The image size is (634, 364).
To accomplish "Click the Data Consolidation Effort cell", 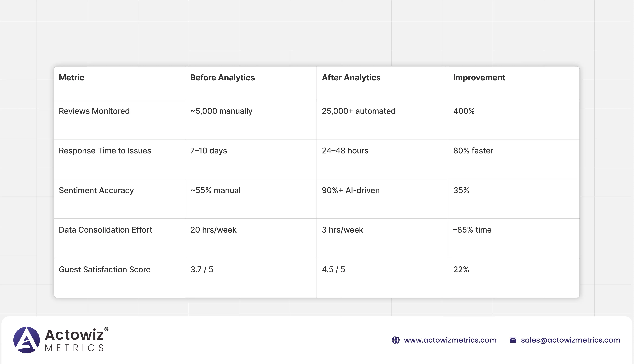I will pyautogui.click(x=105, y=230).
